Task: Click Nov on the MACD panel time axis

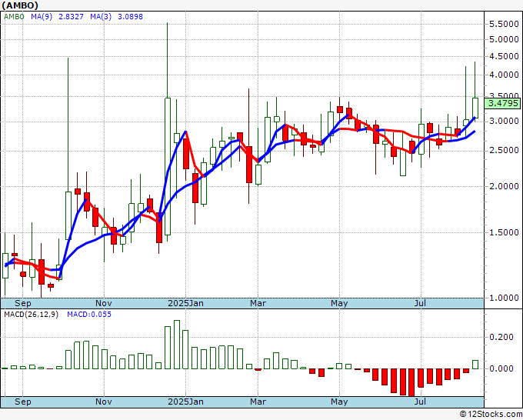Action: coord(104,402)
